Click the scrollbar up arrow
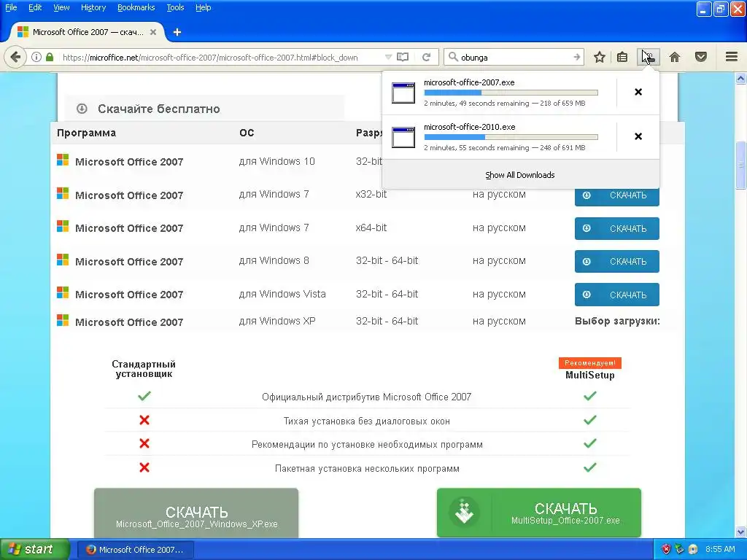The width and height of the screenshot is (747, 560). [x=741, y=78]
